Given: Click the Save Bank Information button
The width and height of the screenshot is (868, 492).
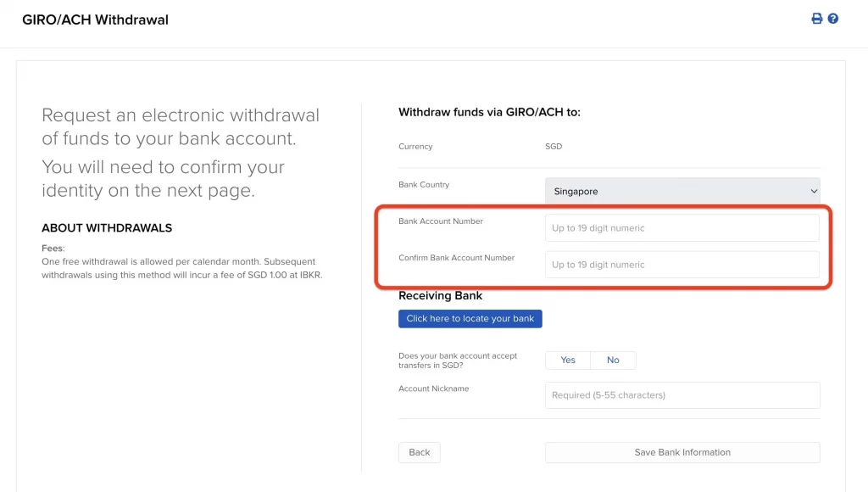Looking at the screenshot, I should tap(682, 452).
